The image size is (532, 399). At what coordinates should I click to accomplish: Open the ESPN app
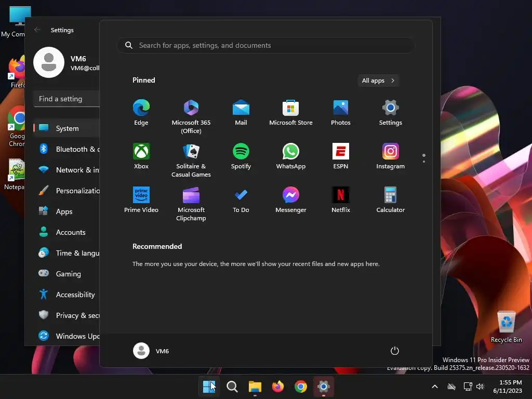click(341, 156)
